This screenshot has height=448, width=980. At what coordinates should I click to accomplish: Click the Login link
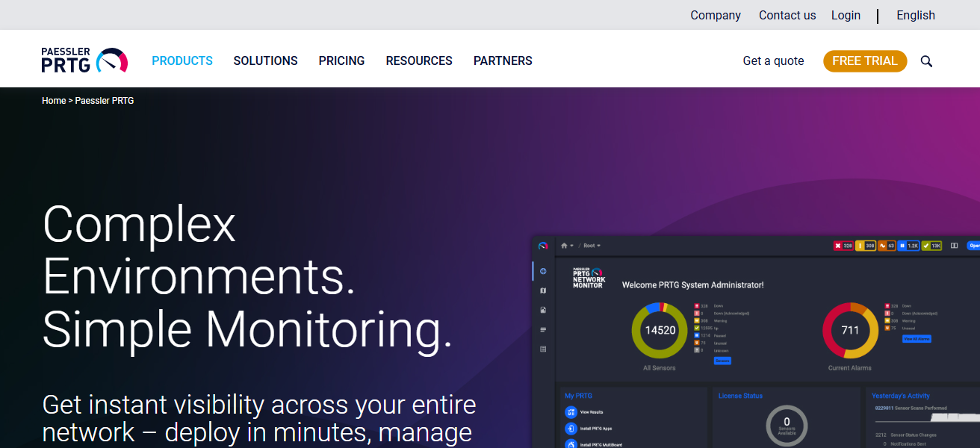pos(846,15)
